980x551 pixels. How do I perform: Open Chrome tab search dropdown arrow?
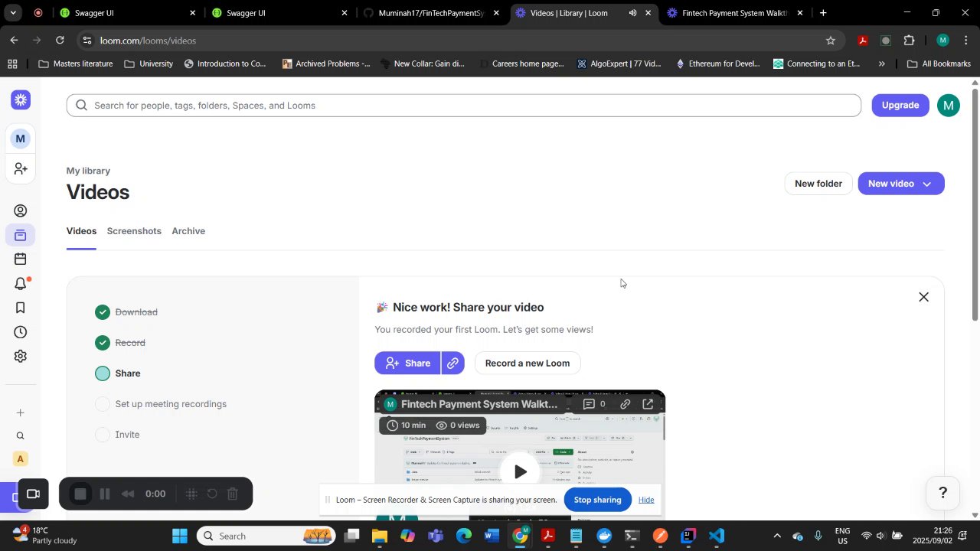coord(13,13)
